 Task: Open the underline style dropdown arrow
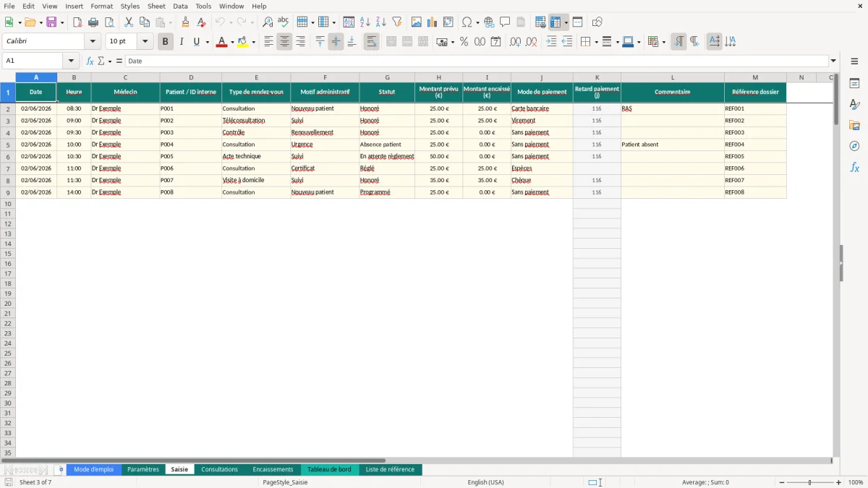[x=207, y=42]
